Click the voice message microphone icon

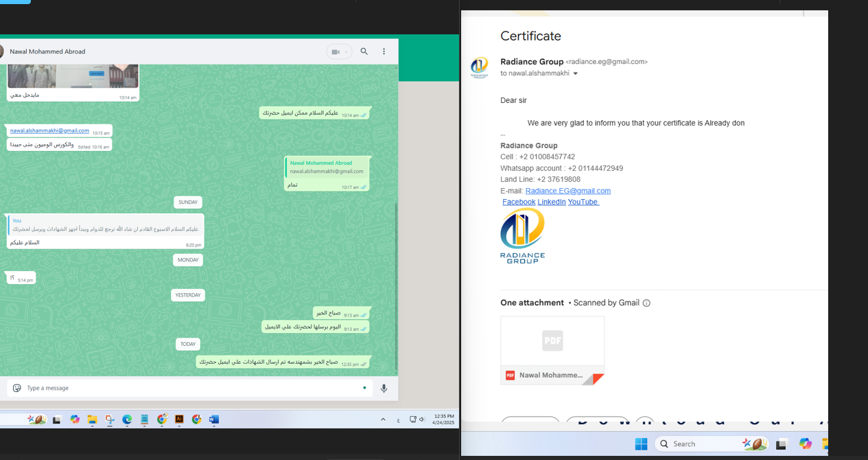point(384,388)
